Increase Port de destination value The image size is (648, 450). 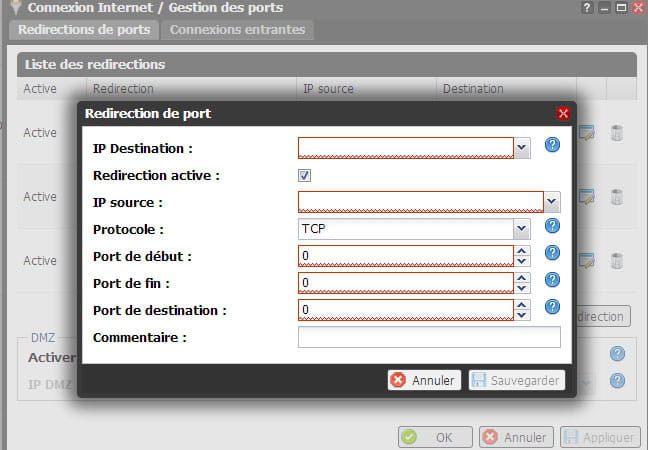click(522, 305)
